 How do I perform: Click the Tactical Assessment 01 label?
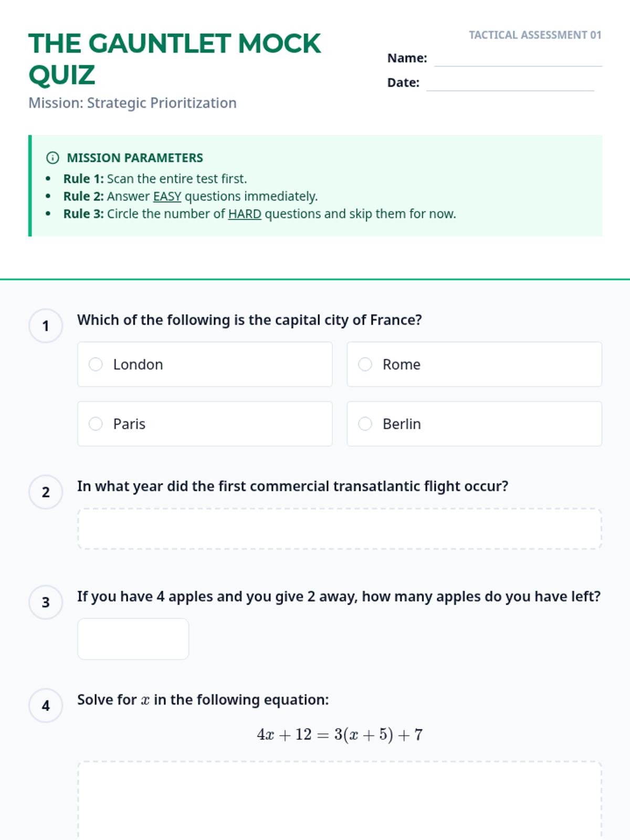[x=534, y=35]
